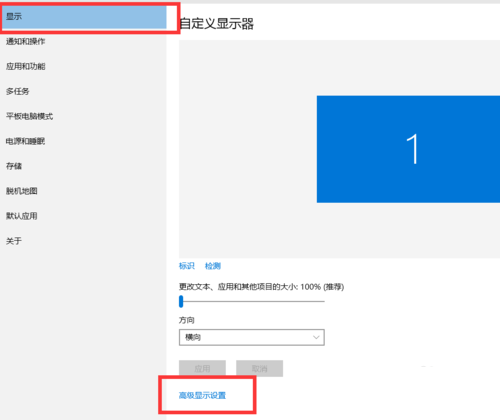The image size is (500, 420).
Task: Open the 方向 orientation dropdown
Action: point(252,337)
